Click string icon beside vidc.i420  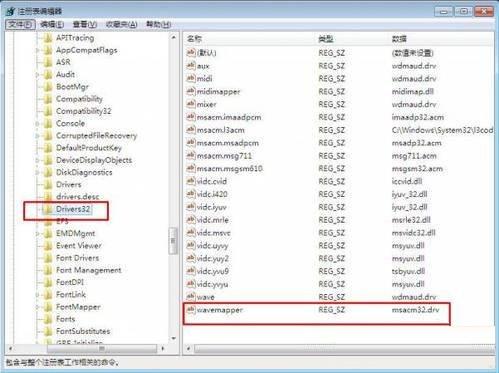coord(191,194)
